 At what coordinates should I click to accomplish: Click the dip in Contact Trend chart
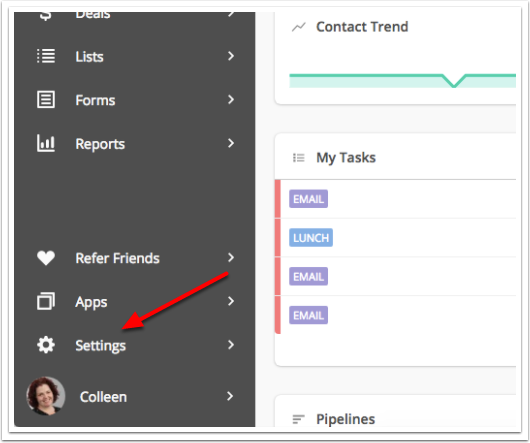tap(454, 84)
